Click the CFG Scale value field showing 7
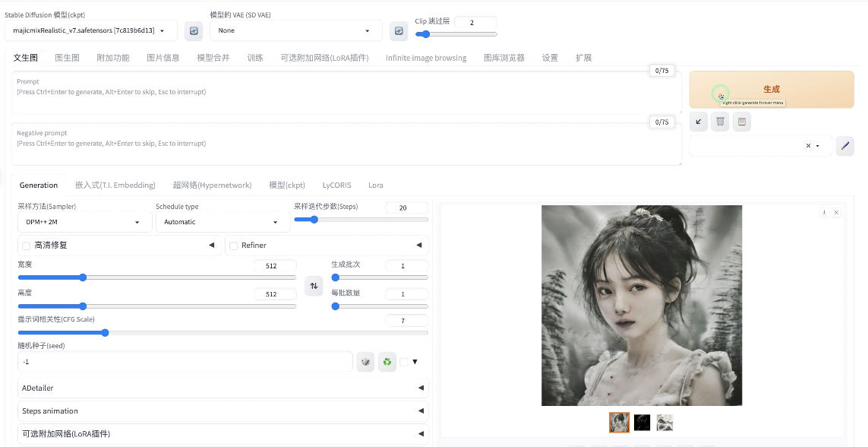 [407, 321]
